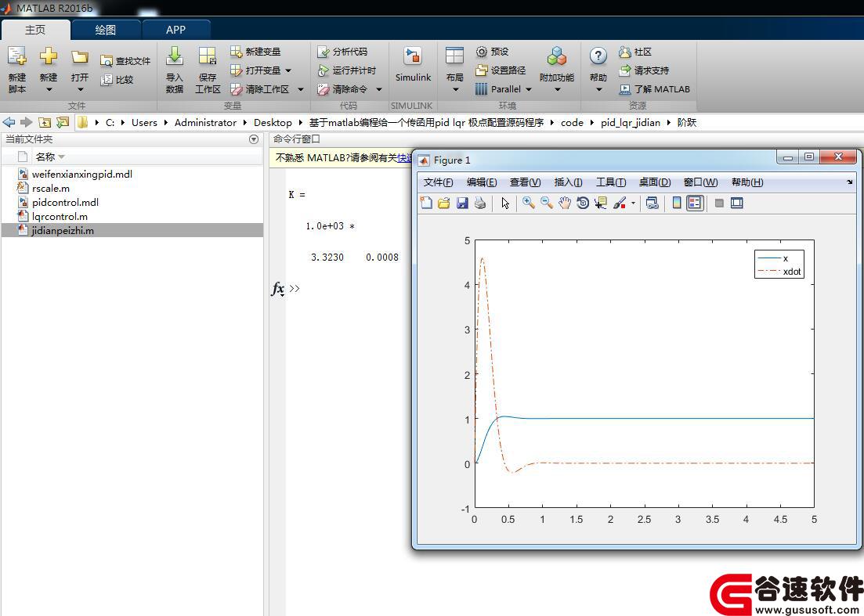Click 查找文件 find files
Image resolution: width=864 pixels, height=616 pixels.
pyautogui.click(x=125, y=61)
